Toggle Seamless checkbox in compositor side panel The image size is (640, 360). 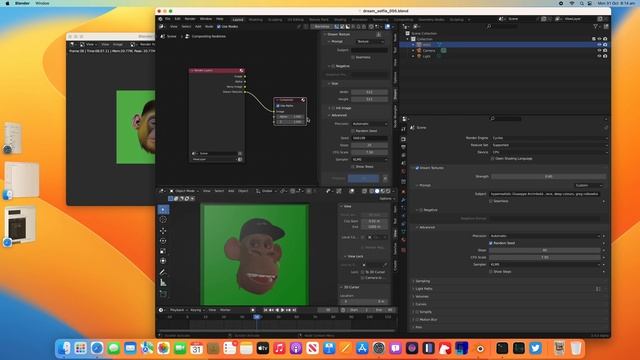(x=353, y=58)
